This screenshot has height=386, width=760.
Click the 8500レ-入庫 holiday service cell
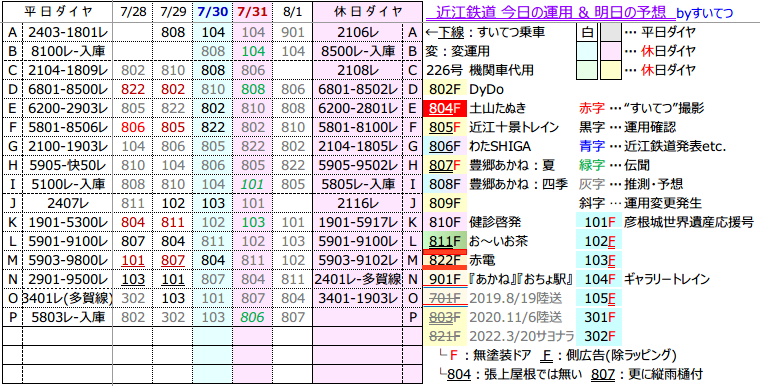[357, 51]
